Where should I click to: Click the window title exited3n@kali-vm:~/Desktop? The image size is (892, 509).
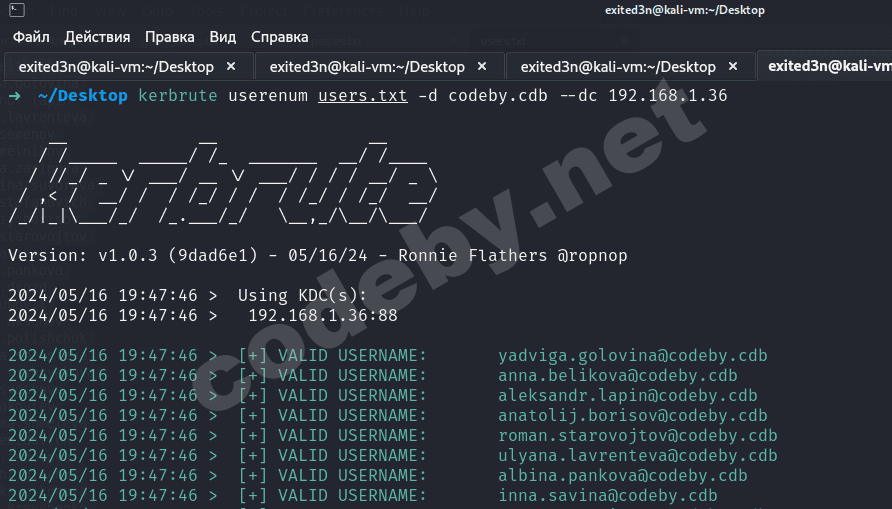point(684,10)
